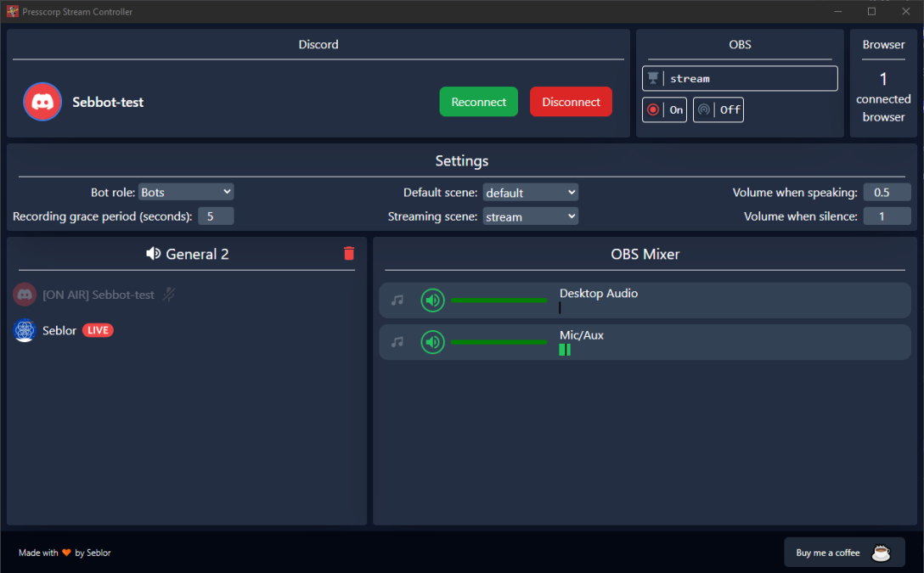924x573 pixels.
Task: Open Buy me a coffee link
Action: [844, 553]
